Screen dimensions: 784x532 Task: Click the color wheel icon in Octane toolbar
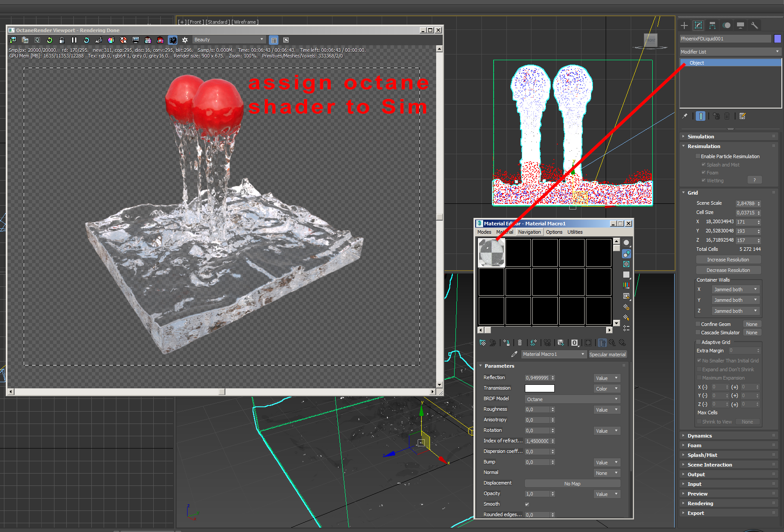111,40
